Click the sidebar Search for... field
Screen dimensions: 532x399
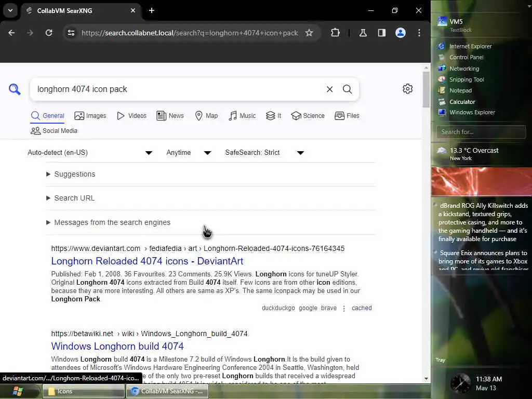coord(481,132)
